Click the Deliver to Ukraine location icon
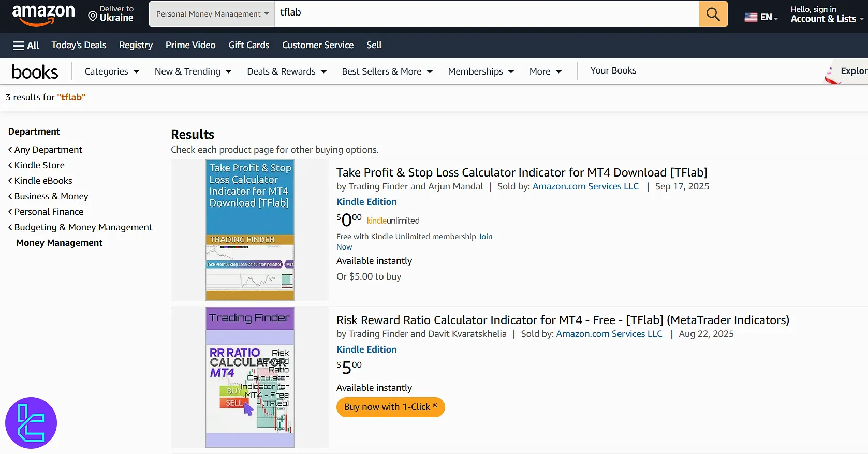This screenshot has height=454, width=868. point(93,16)
